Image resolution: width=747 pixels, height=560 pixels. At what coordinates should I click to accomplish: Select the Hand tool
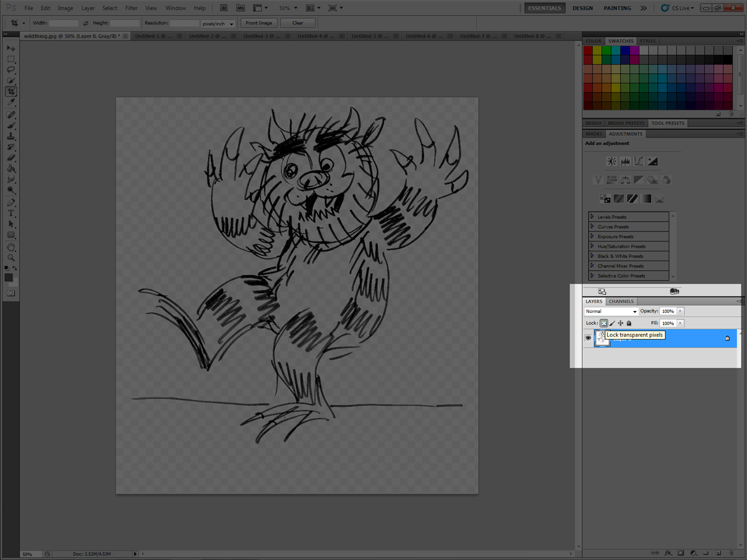[x=11, y=247]
